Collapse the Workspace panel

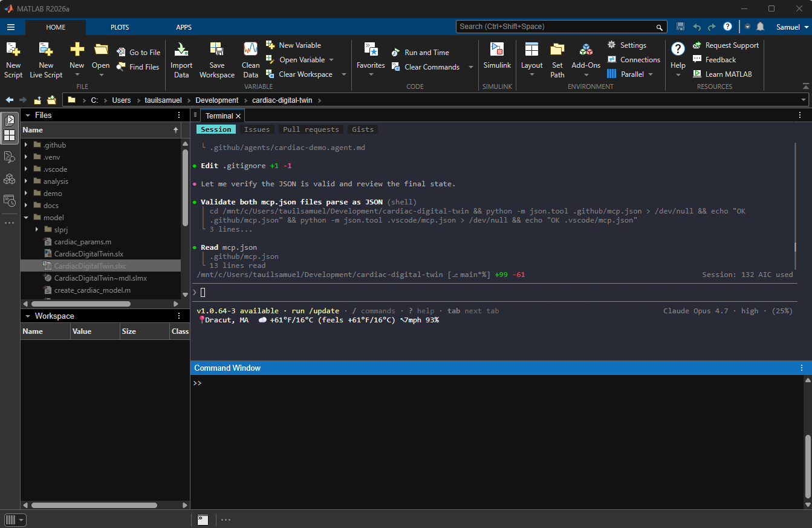click(x=28, y=316)
